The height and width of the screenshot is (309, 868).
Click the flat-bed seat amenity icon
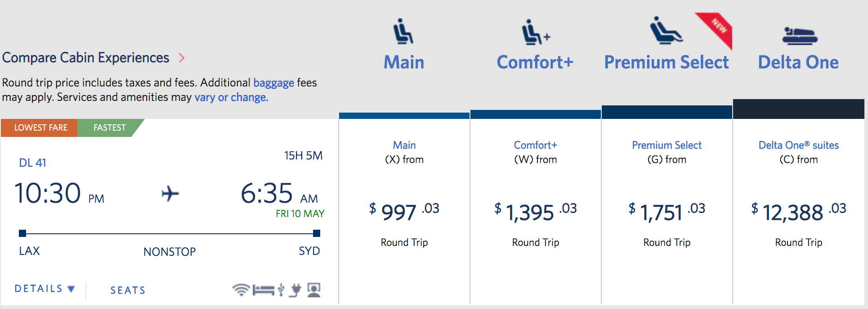click(264, 290)
